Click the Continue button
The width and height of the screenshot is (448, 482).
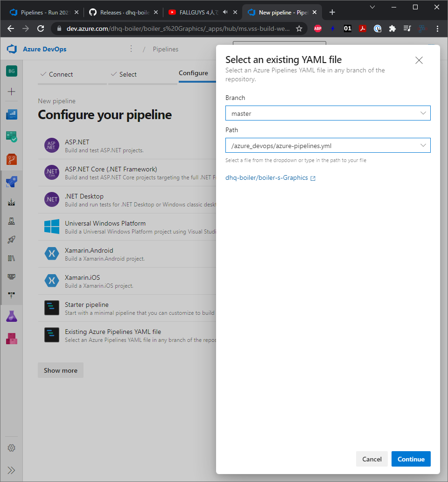coord(411,459)
